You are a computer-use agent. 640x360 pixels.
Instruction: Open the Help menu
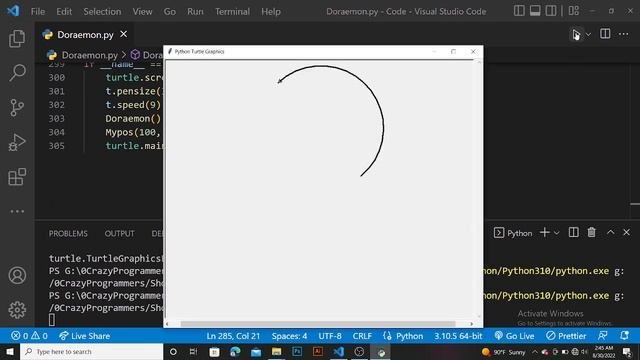[271, 11]
